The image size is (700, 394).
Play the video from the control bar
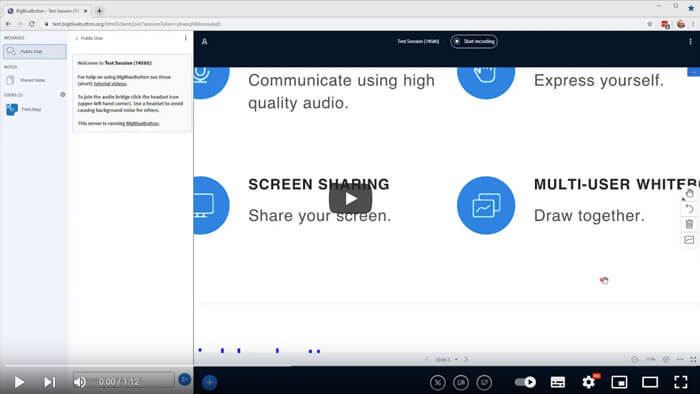[x=19, y=382]
